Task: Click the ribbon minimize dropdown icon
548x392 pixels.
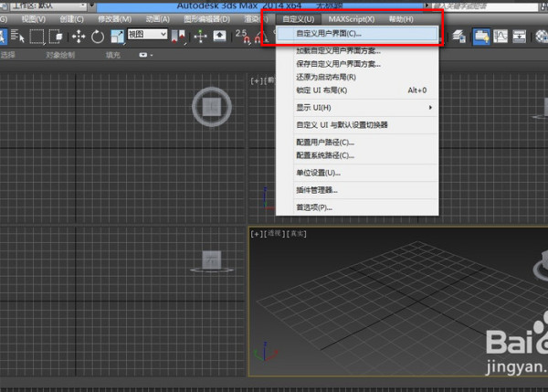Action: (145, 55)
